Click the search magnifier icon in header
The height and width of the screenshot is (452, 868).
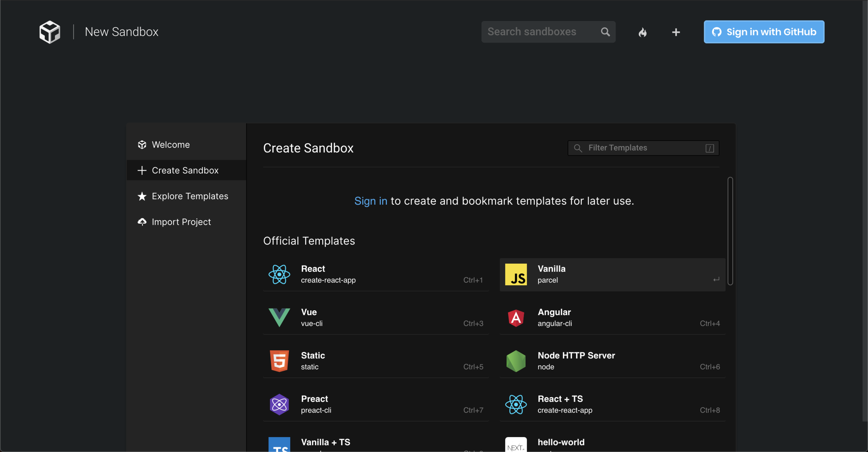(605, 32)
